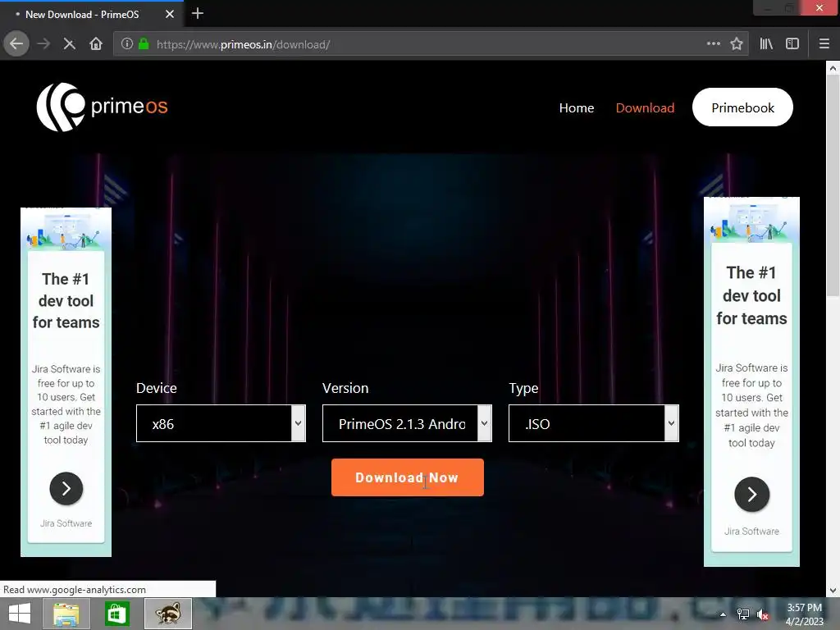This screenshot has height=630, width=840.
Task: Click the PrimeOS logo
Action: (102, 107)
